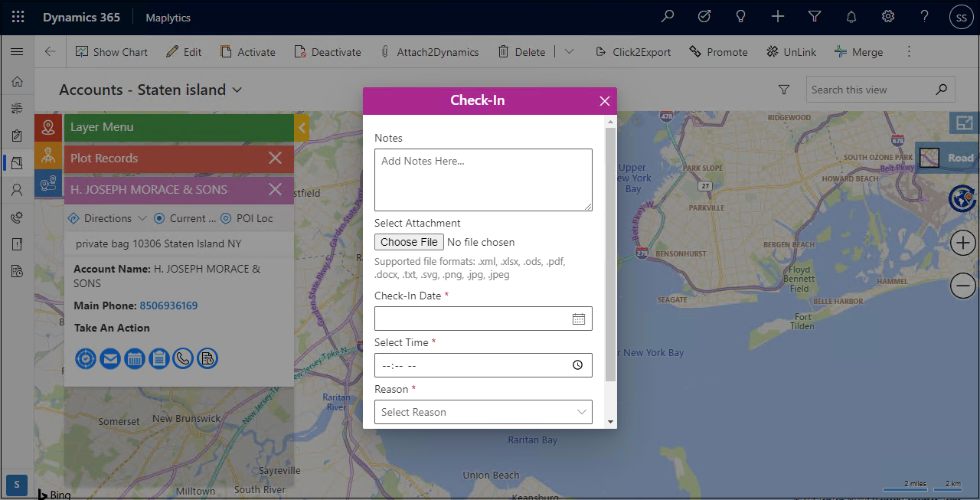
Task: Click Show Chart in the command bar
Action: point(112,52)
